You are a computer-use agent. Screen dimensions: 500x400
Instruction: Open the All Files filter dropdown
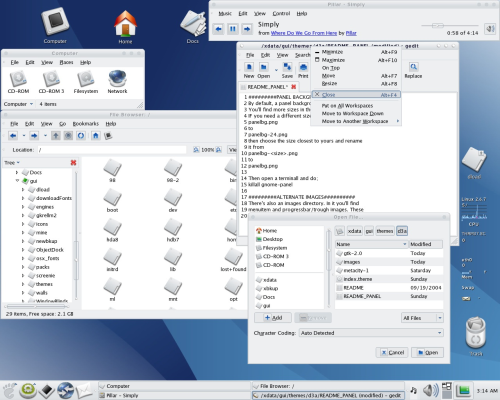click(422, 318)
